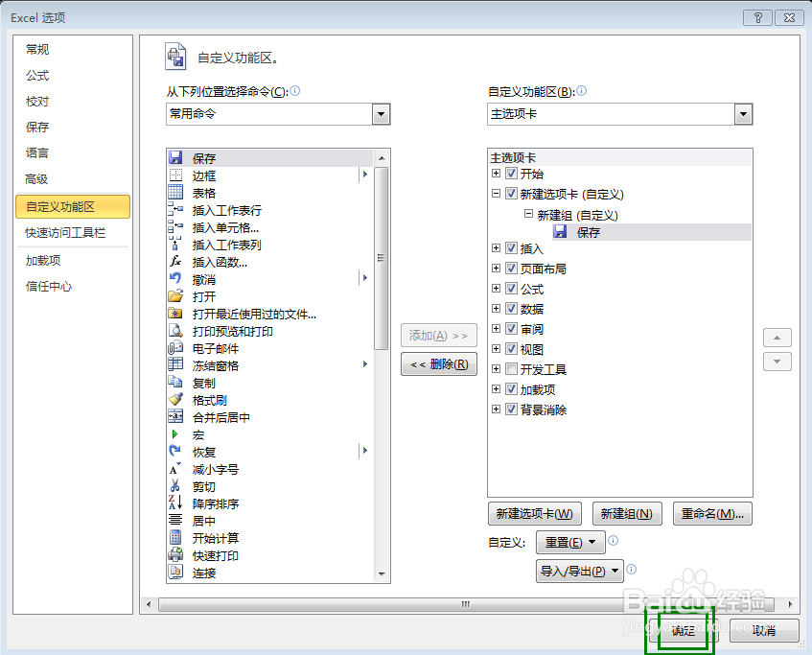Go to 常规 options category

(x=37, y=50)
